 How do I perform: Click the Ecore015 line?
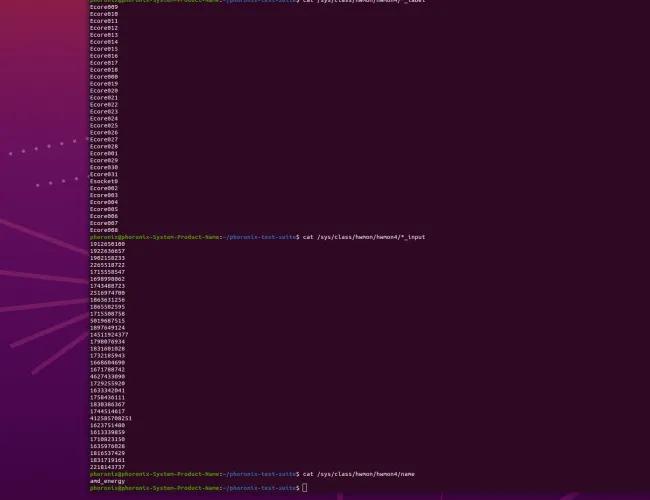point(104,49)
